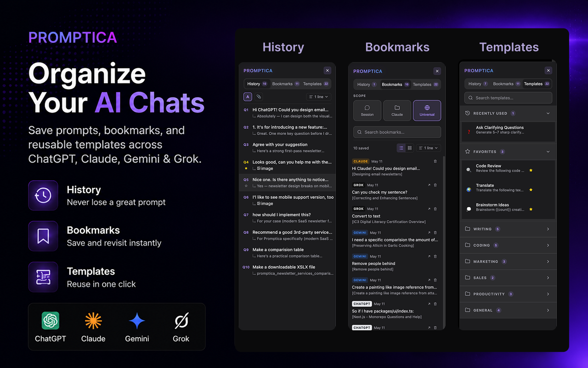The height and width of the screenshot is (368, 588).
Task: Open the 'Can you check my sentence?' bookmark link
Action: pyautogui.click(x=429, y=185)
